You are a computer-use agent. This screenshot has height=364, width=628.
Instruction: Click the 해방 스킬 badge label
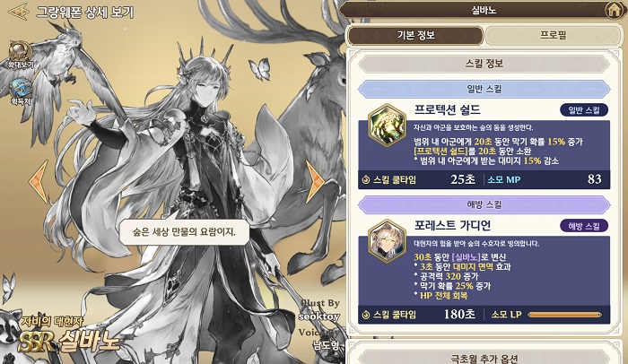click(x=584, y=226)
